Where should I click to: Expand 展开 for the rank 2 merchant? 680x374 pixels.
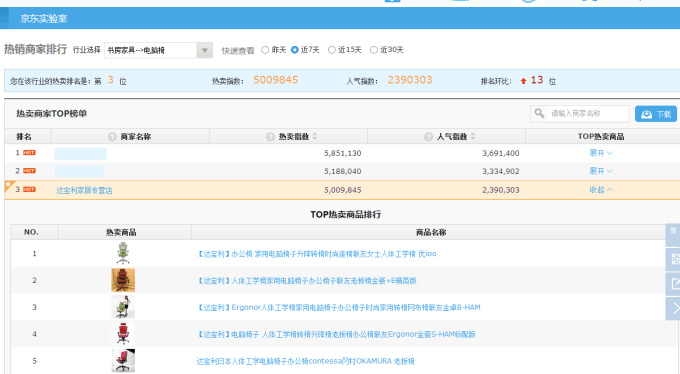(x=601, y=171)
